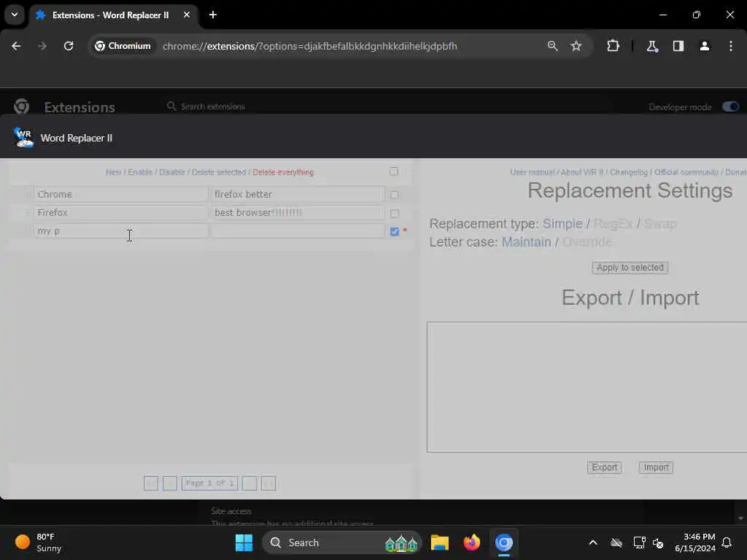
Task: Click the 'Firefox' search word field
Action: 120,212
